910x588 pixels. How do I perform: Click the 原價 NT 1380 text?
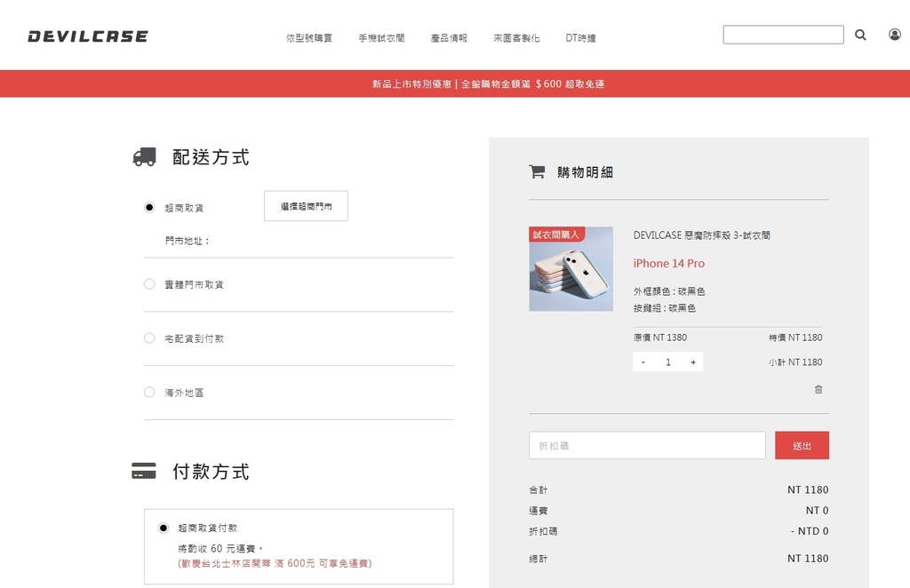[x=660, y=338]
